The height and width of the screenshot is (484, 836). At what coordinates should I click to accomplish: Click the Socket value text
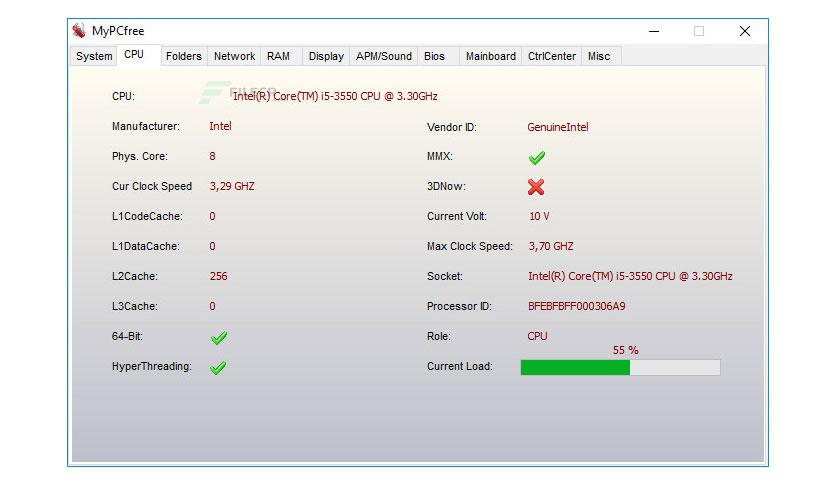tap(630, 276)
